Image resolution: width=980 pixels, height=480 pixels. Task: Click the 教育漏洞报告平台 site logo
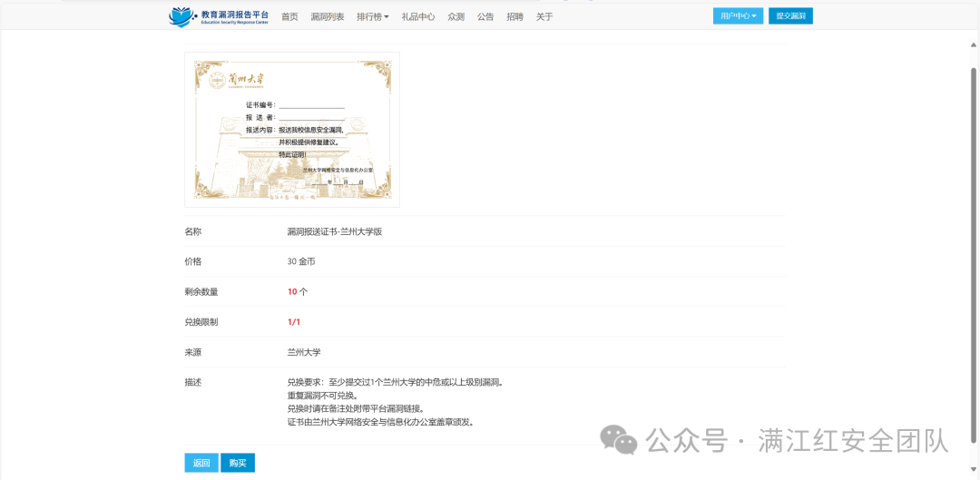click(x=219, y=17)
